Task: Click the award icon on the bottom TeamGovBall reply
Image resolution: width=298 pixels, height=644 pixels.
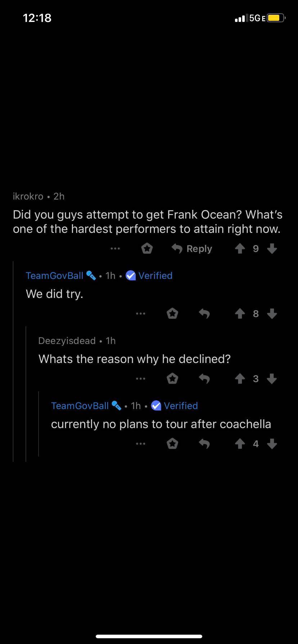Action: click(x=172, y=443)
